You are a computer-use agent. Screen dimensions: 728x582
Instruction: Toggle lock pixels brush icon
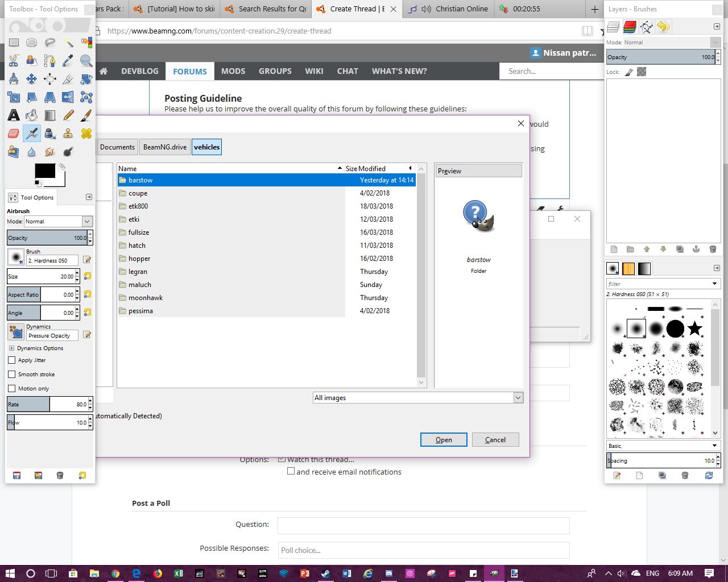click(x=629, y=72)
